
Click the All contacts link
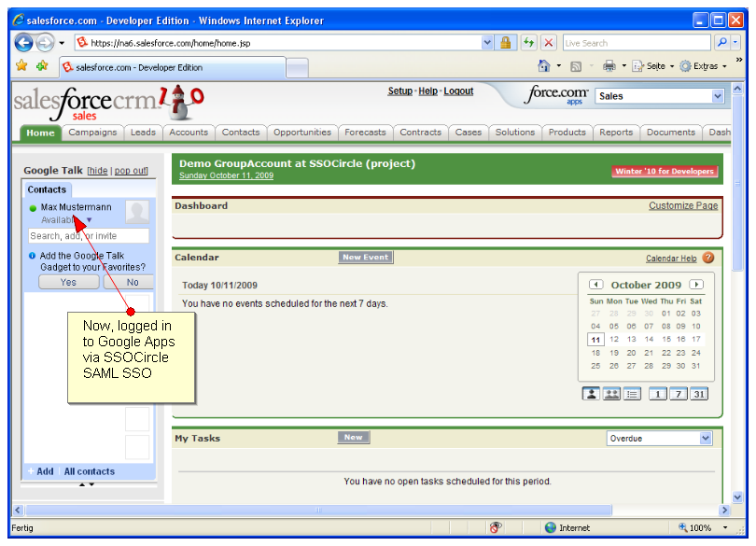pos(90,471)
